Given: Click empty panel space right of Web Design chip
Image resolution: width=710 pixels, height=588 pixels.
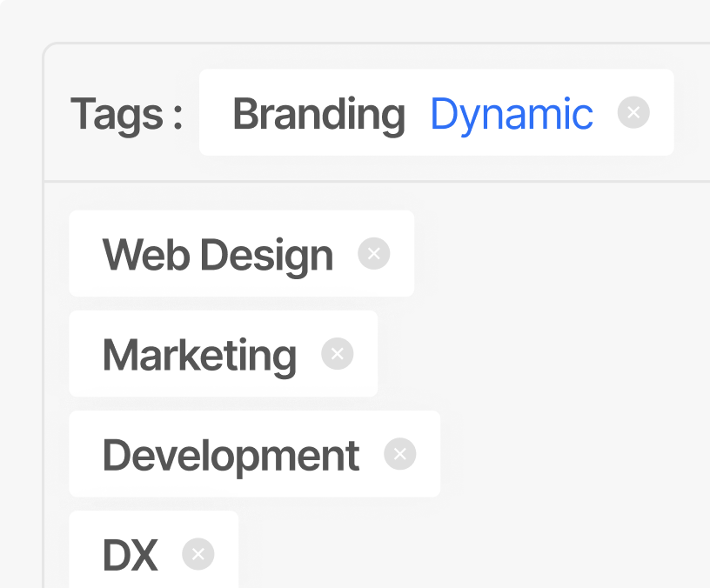Looking at the screenshot, I should click(x=557, y=254).
